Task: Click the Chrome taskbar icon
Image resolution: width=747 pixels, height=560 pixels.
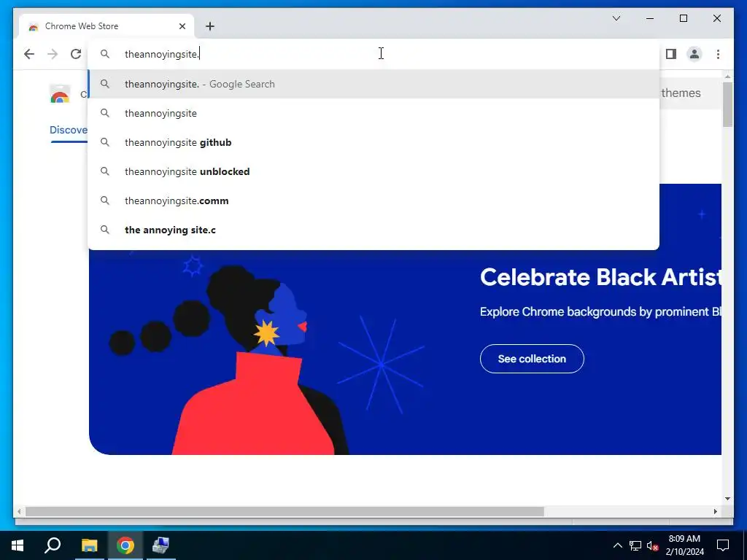Action: pyautogui.click(x=125, y=545)
